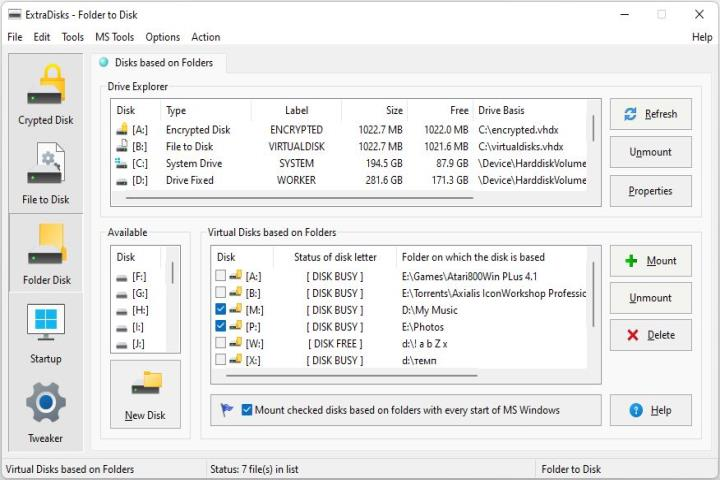
Task: Click Unmount in Drive Explorer
Action: (651, 152)
